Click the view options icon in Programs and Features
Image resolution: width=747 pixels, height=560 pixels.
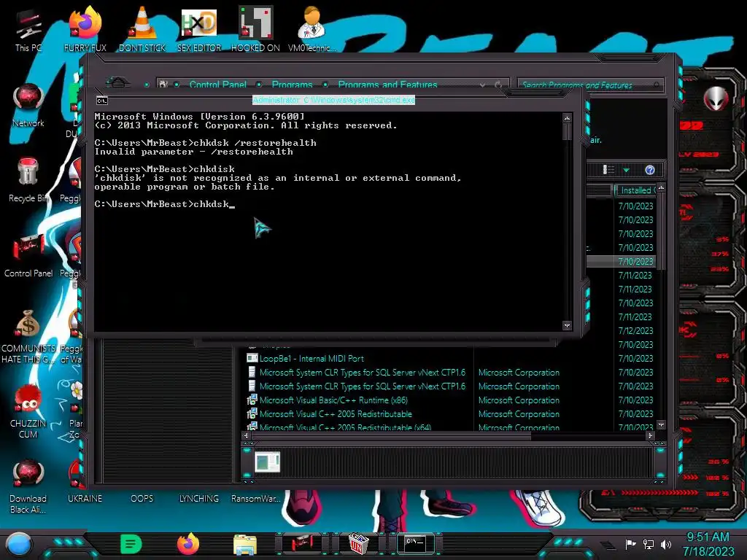[x=608, y=170]
